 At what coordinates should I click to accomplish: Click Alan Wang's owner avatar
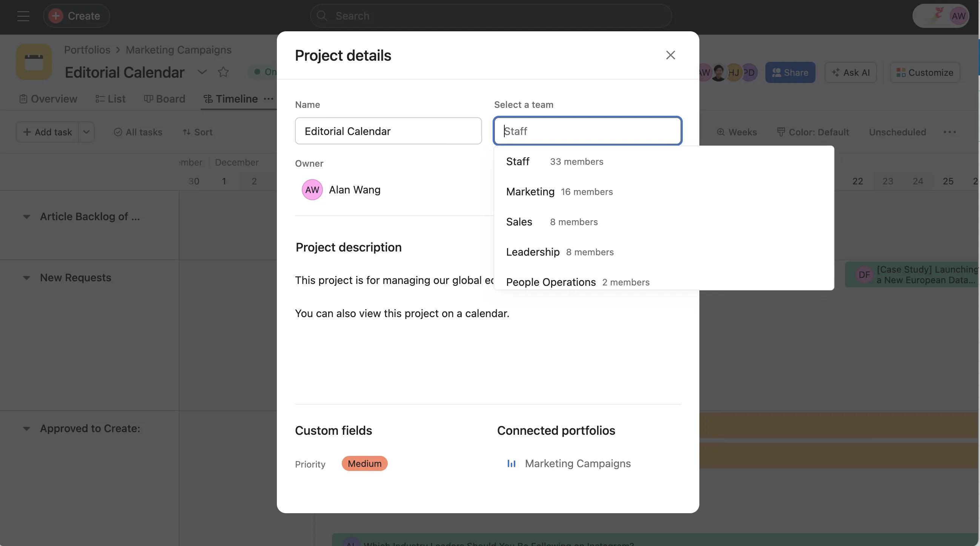tap(312, 189)
